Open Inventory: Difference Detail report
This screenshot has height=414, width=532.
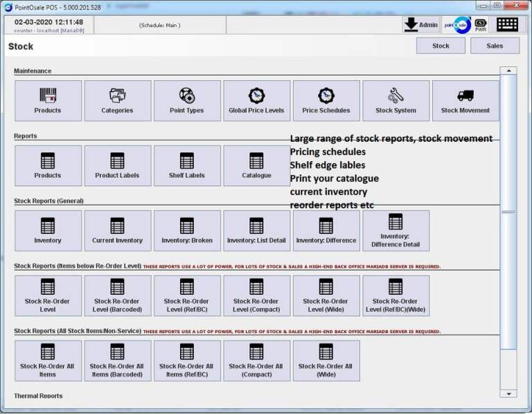[396, 231]
